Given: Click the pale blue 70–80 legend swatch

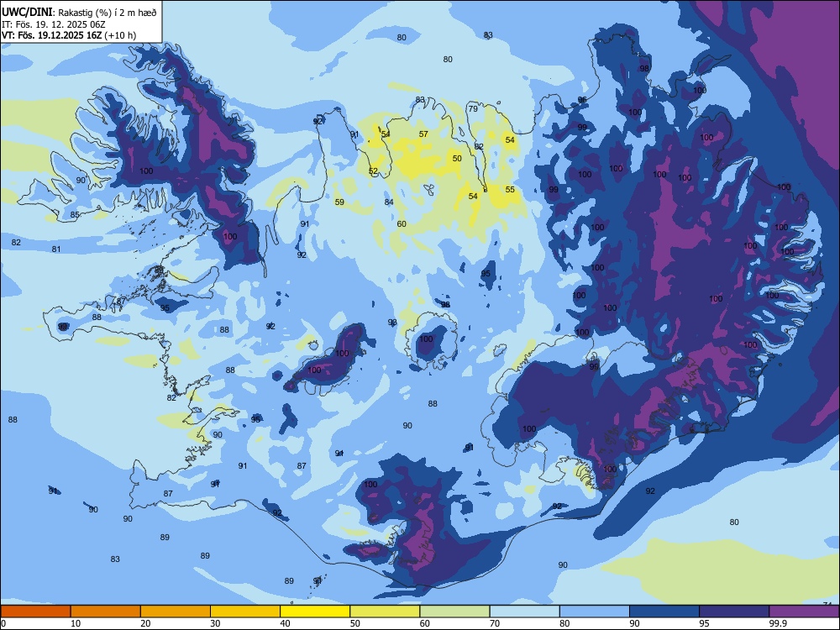Looking at the screenshot, I should (524, 612).
